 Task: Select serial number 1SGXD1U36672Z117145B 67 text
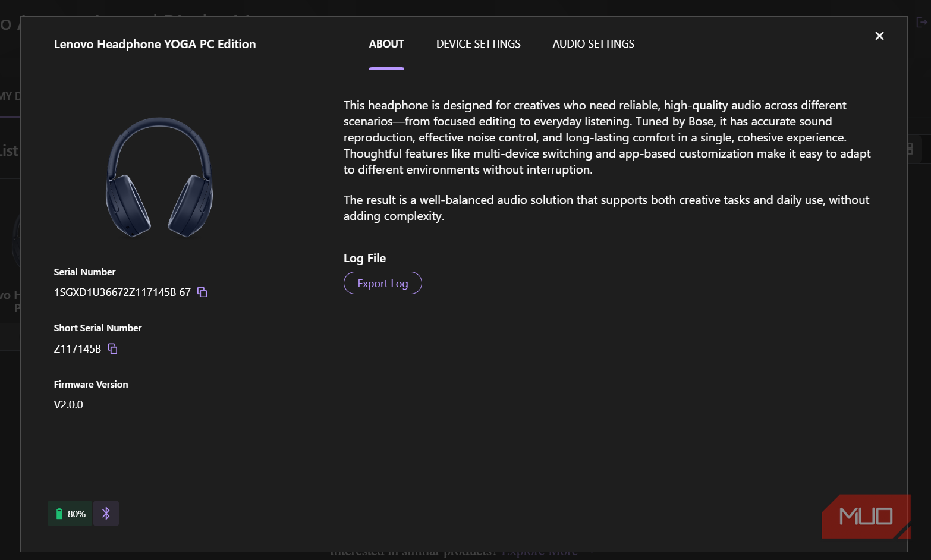[122, 292]
